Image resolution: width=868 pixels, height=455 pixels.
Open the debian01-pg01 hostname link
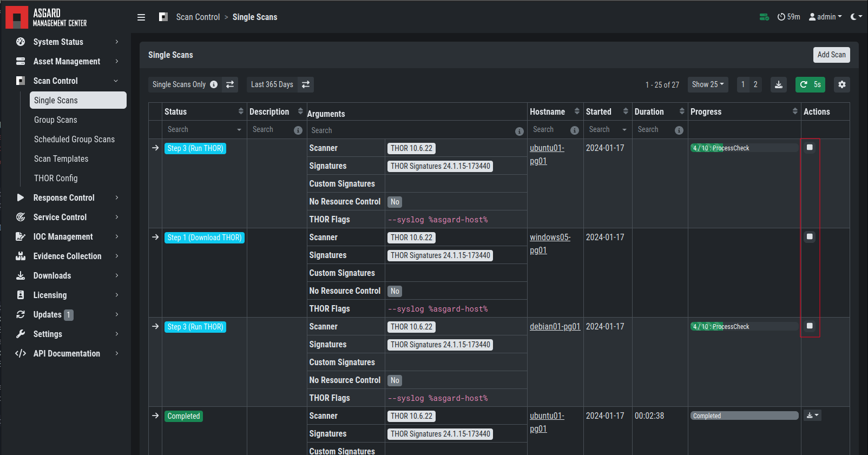555,326
